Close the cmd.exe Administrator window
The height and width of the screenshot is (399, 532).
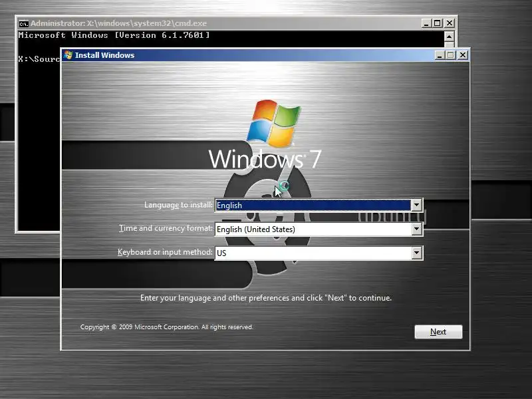tap(450, 23)
